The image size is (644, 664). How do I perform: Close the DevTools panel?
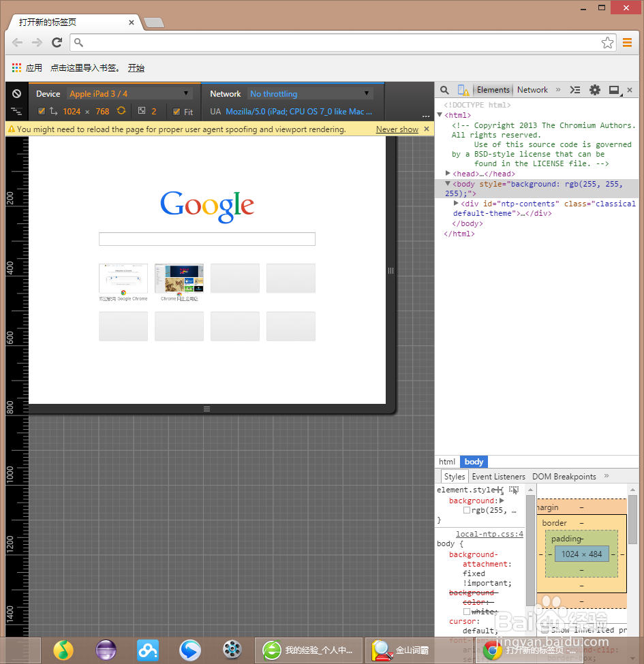[630, 90]
